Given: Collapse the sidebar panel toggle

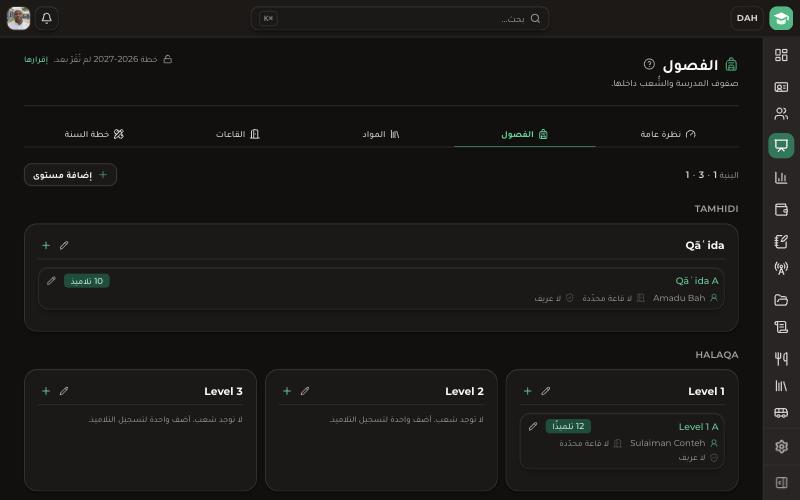Looking at the screenshot, I should [x=781, y=482].
